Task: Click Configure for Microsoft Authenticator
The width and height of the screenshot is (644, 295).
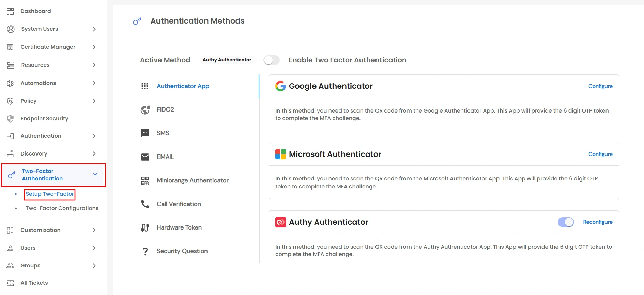Action: [x=600, y=154]
